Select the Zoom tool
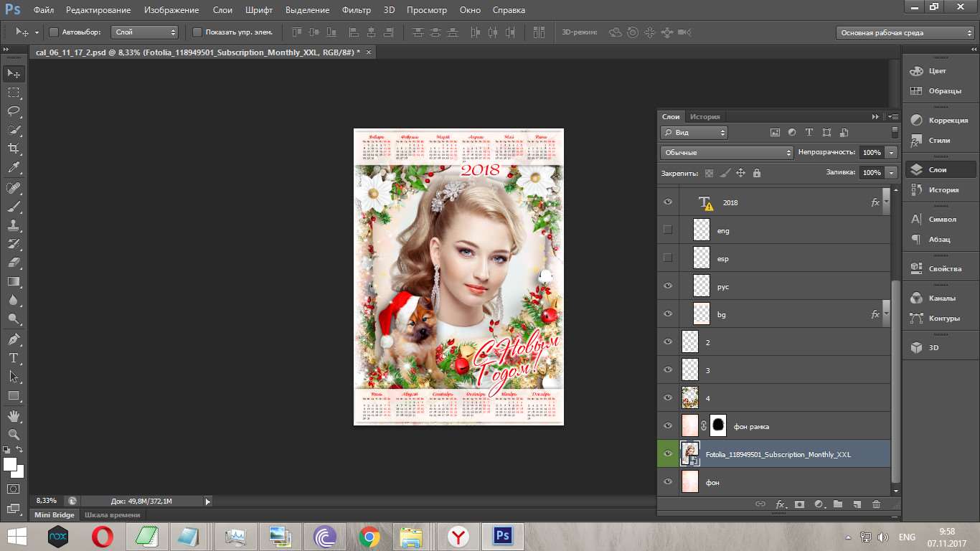The image size is (980, 551). pos(14,434)
